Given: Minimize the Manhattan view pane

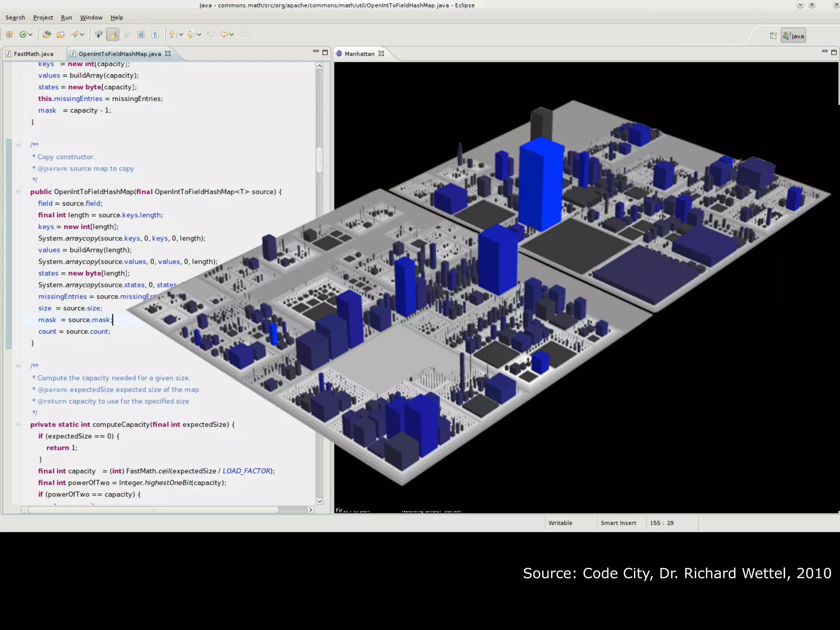Looking at the screenshot, I should click(x=824, y=52).
